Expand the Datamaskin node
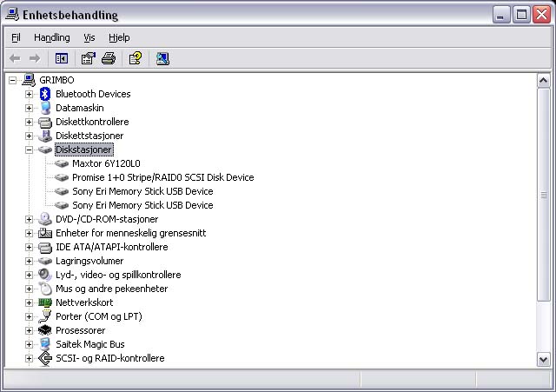Viewport: 556px width, 392px height. click(29, 108)
